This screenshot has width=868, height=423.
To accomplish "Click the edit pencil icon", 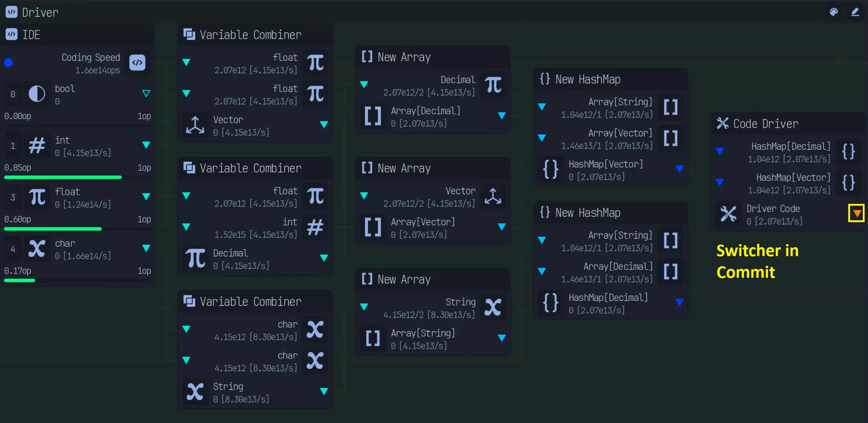I will point(855,12).
